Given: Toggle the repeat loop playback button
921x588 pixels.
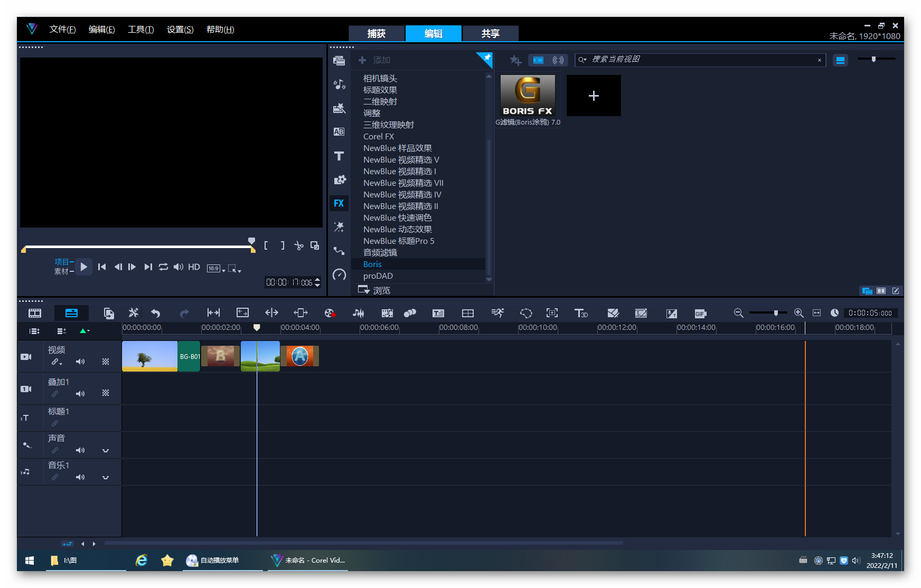Looking at the screenshot, I should 163,267.
